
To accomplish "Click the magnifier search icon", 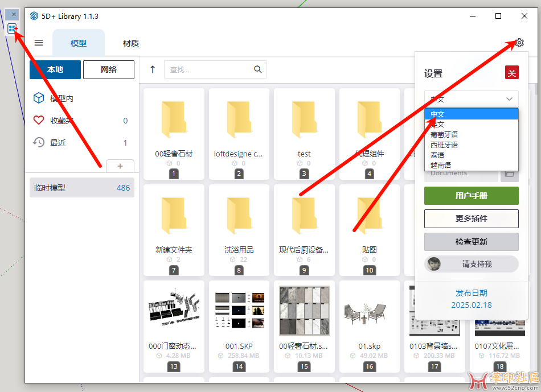I will pos(258,69).
